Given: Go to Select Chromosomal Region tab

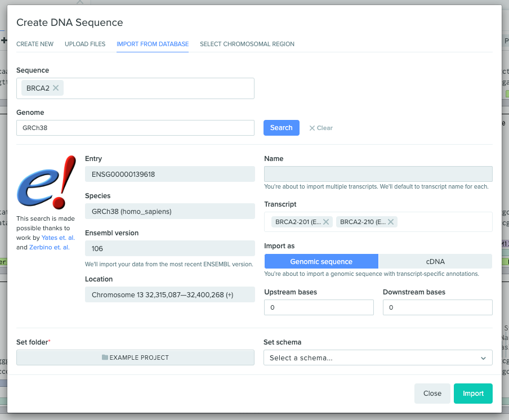Looking at the screenshot, I should click(x=247, y=44).
